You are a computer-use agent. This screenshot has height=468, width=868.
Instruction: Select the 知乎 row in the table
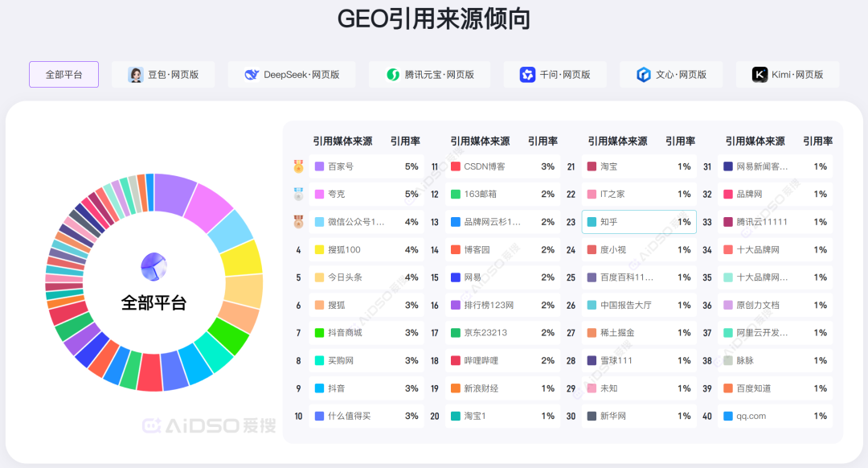[639, 222]
